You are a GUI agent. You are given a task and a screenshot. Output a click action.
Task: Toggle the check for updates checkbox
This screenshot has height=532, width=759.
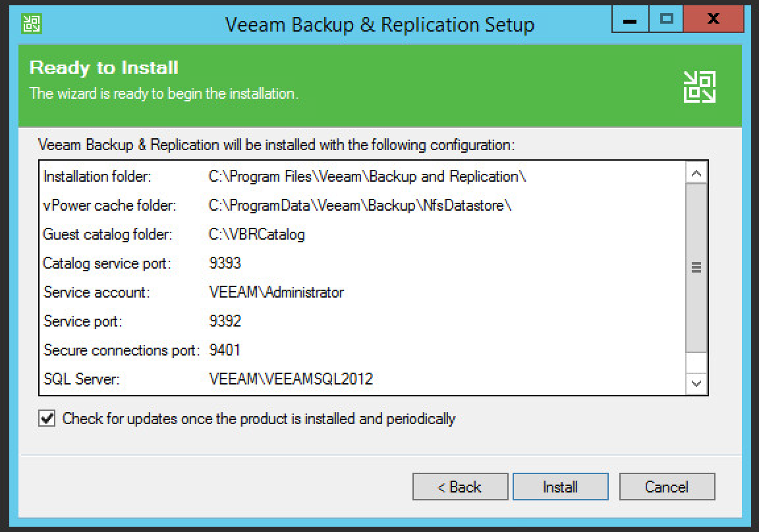point(47,419)
